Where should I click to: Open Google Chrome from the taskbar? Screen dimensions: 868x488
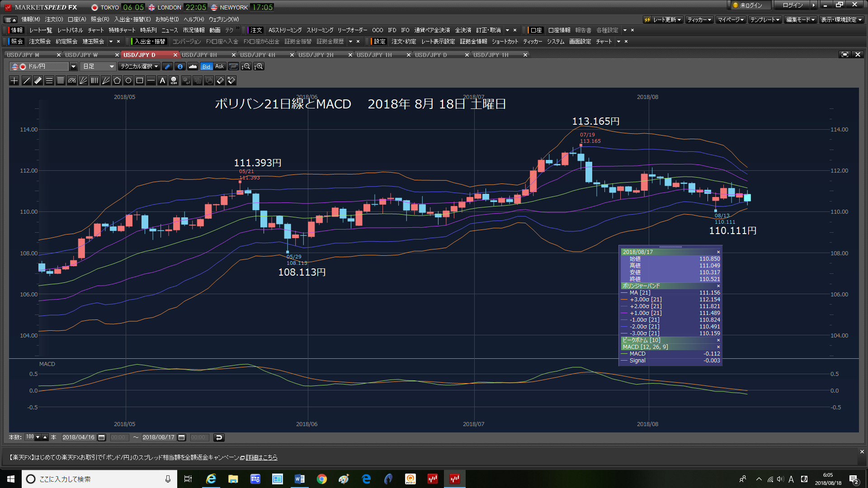(321, 479)
